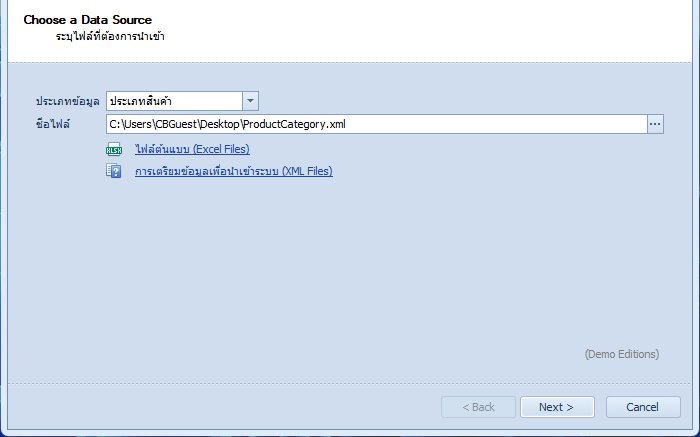Click the (Demo Editions) text

(622, 354)
